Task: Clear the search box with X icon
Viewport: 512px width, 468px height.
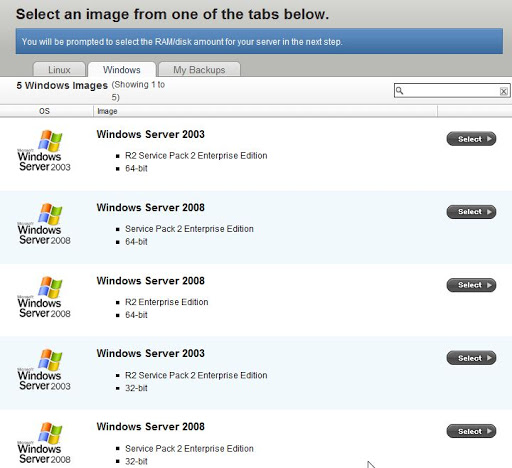Action: click(503, 91)
